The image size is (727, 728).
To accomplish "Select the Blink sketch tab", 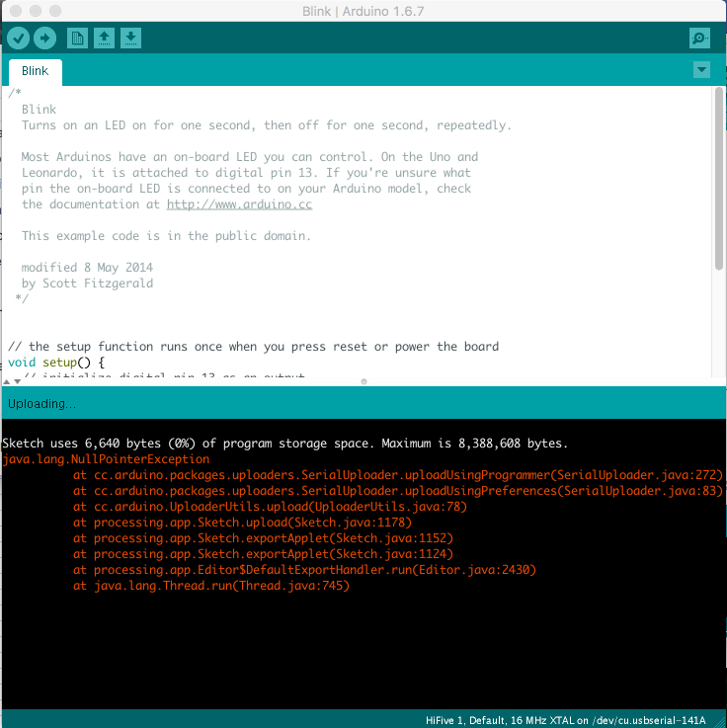I will coord(36,71).
